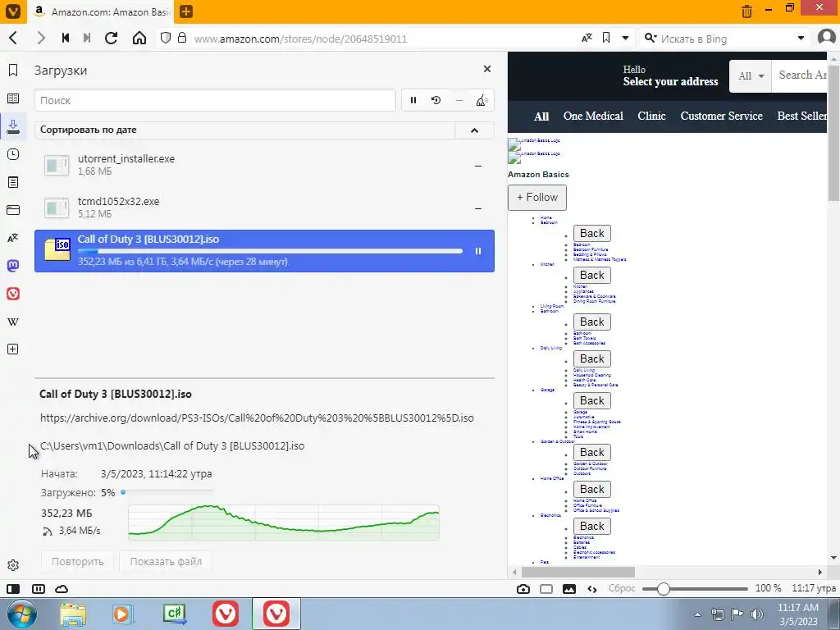The image size is (840, 630).
Task: Pause all downloads in panel toolbar
Action: tap(413, 100)
